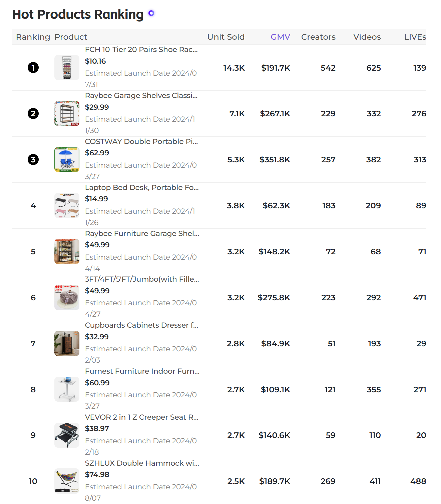The height and width of the screenshot is (504, 441).
Task: Sort by Creators column header
Action: 318,37
